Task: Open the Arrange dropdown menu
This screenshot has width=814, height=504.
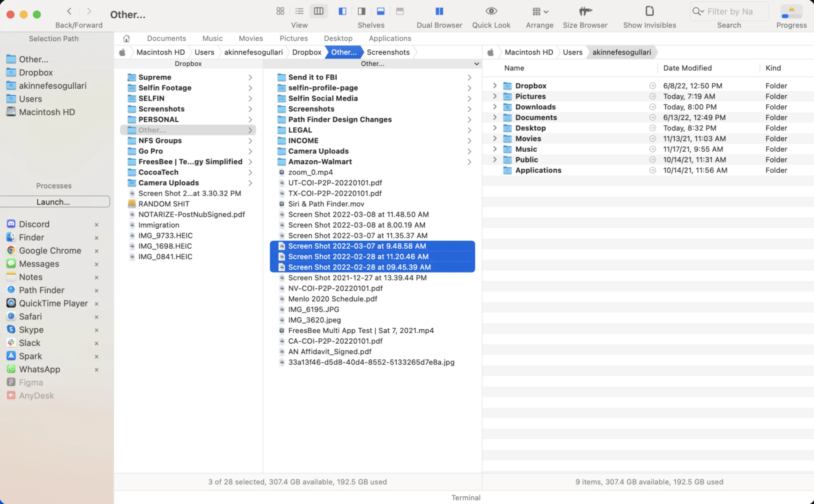Action: click(540, 12)
